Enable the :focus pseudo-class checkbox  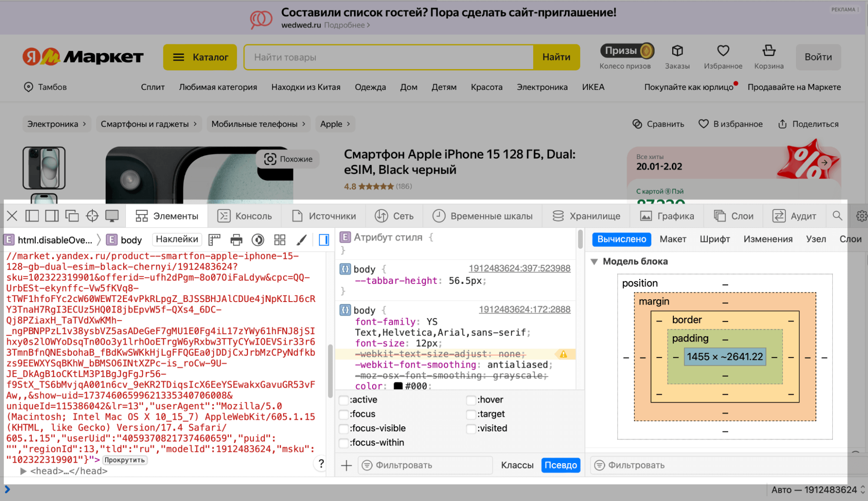click(x=343, y=414)
